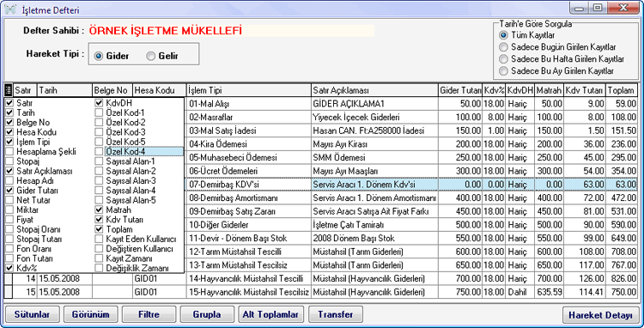The height and width of the screenshot is (328, 644).
Task: Uncheck the Satır column checkbox
Action: (9, 103)
